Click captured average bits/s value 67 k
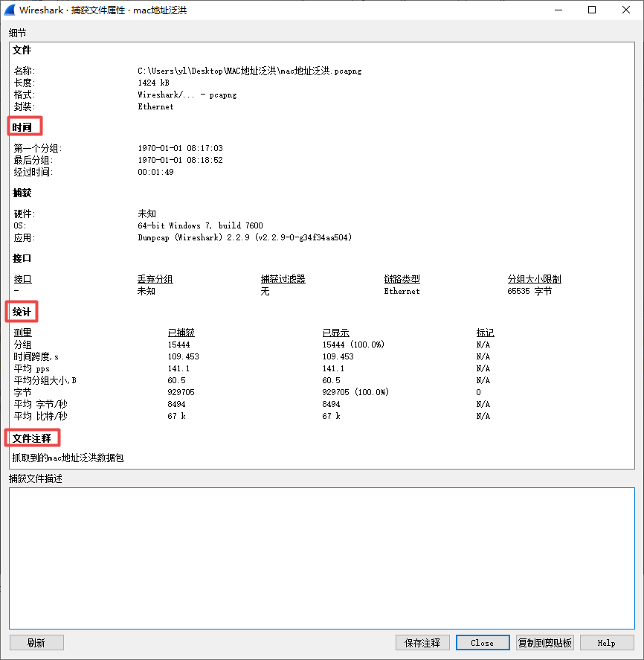The width and height of the screenshot is (644, 660). (176, 416)
